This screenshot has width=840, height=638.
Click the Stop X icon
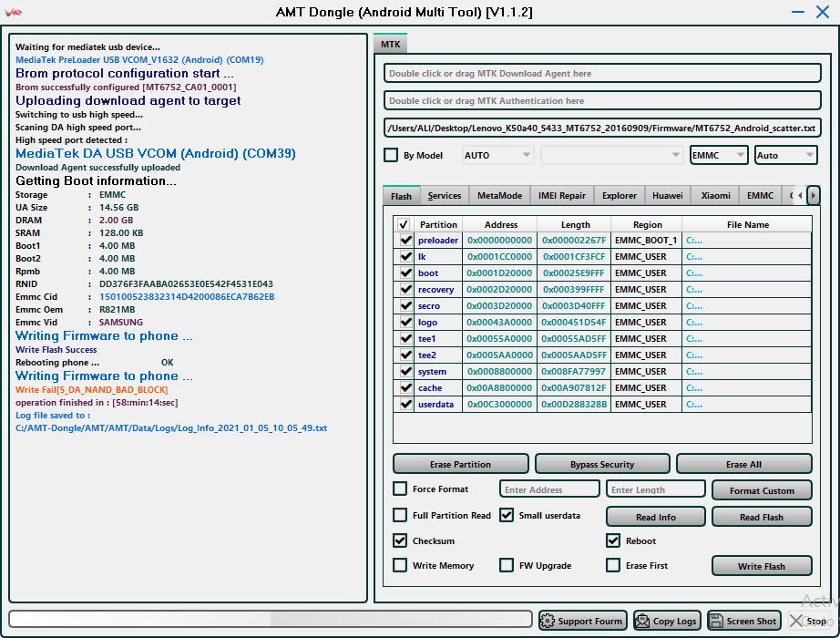pyautogui.click(x=796, y=621)
